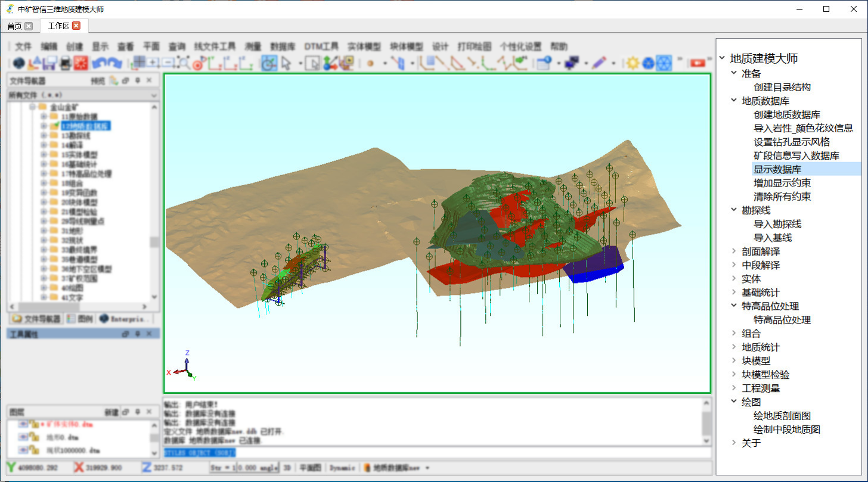
Task: Switch to the 首页 tab
Action: coord(14,26)
